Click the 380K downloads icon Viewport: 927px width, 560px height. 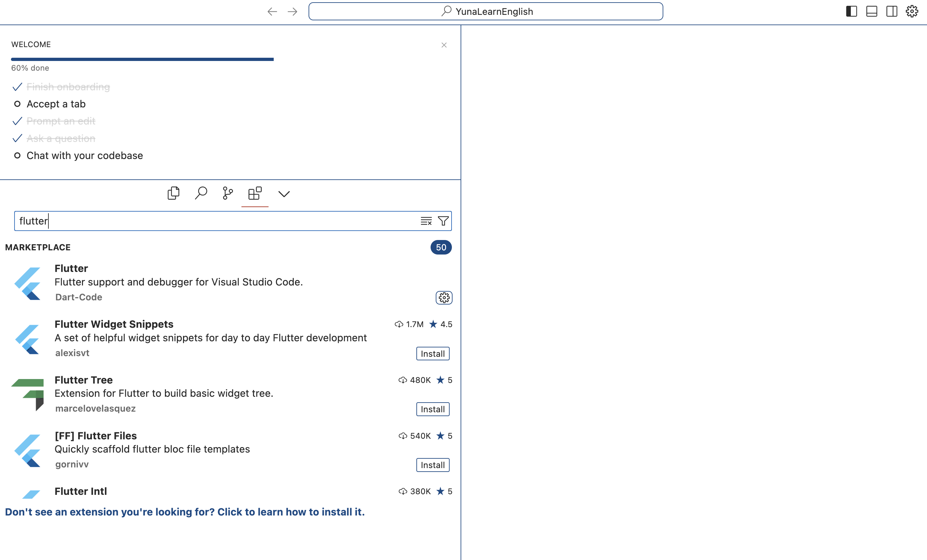coord(402,491)
